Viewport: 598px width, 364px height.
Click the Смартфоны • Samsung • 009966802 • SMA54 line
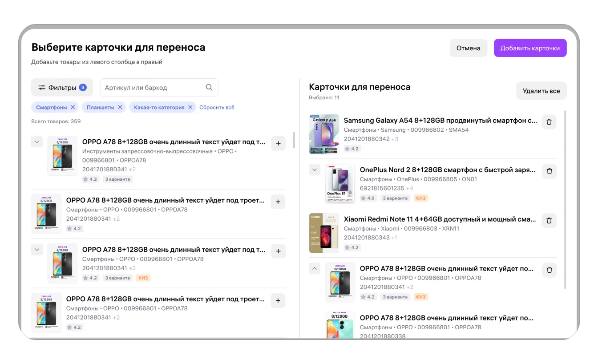[x=406, y=130]
